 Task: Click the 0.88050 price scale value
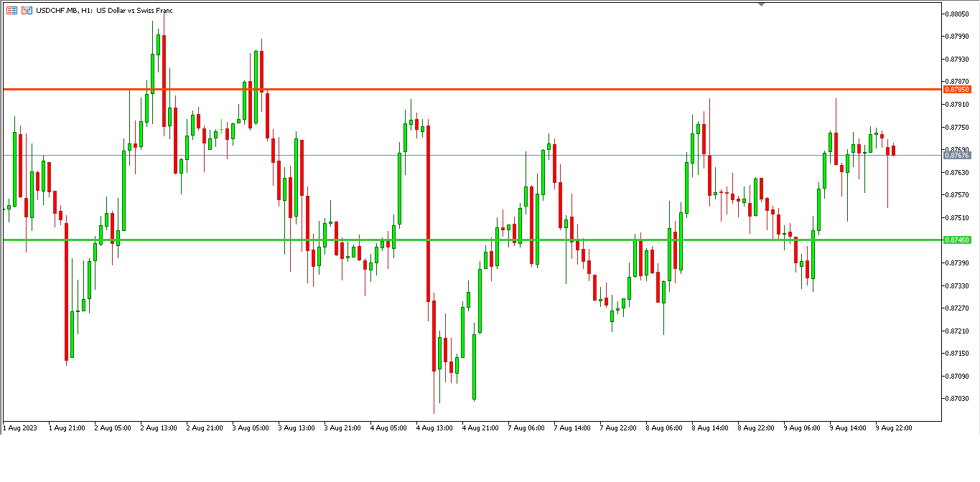[x=958, y=14]
